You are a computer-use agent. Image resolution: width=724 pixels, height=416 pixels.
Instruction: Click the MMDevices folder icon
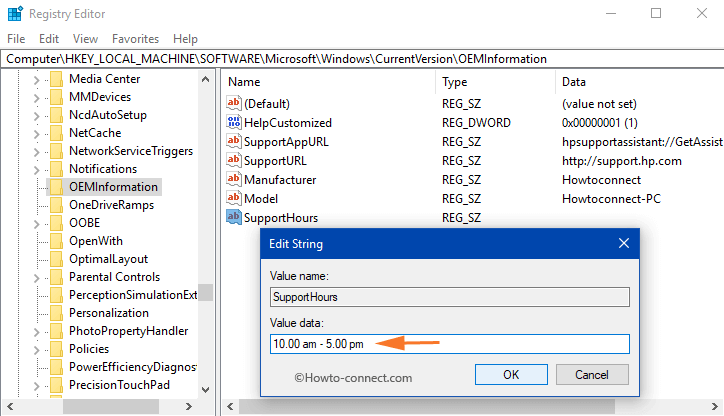point(56,97)
